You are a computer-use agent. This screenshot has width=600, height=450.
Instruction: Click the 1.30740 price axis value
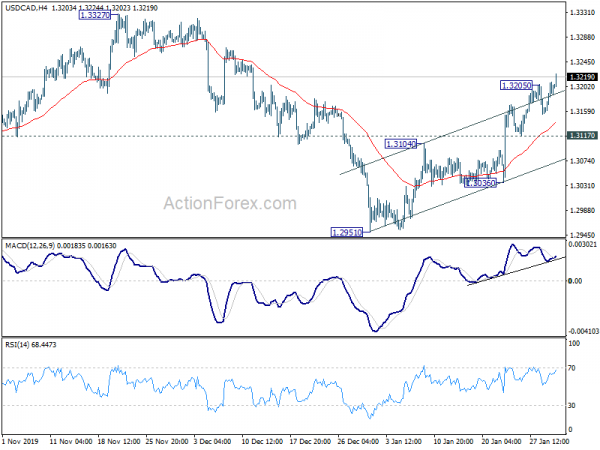pyautogui.click(x=582, y=161)
